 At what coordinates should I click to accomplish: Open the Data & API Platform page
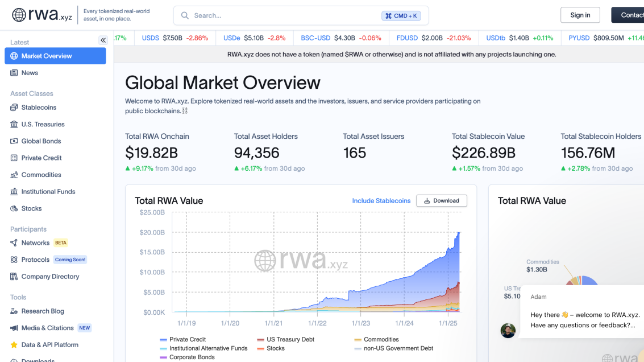[49, 345]
